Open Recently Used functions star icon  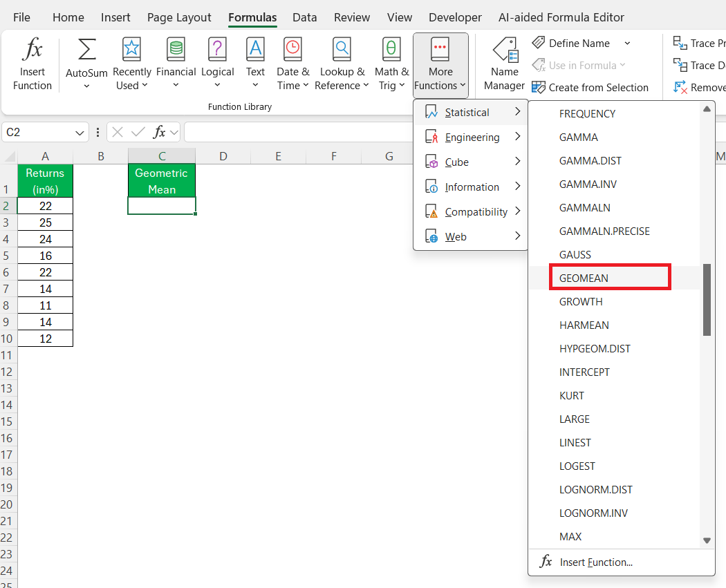click(131, 49)
